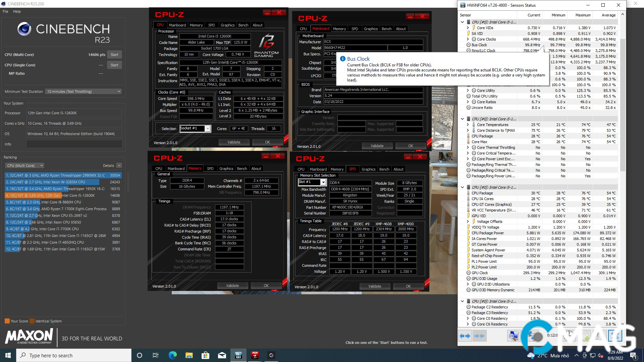Open Microsoft Edge from the taskbar

[173, 355]
